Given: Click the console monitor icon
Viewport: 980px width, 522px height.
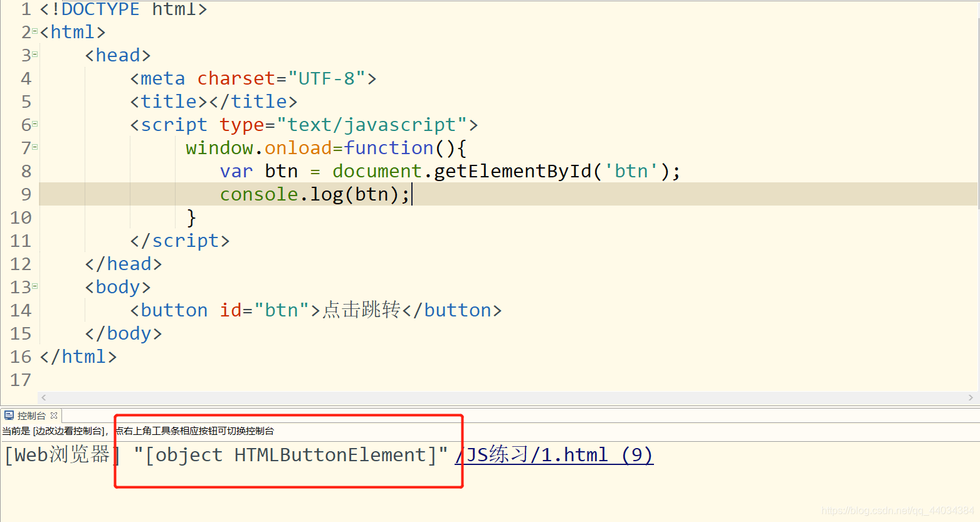Looking at the screenshot, I should click(9, 415).
